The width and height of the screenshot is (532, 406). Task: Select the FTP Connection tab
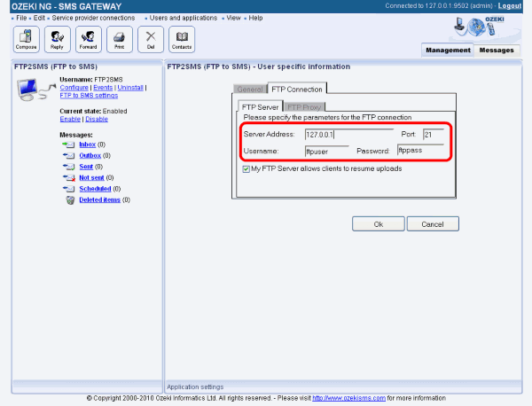[297, 90]
